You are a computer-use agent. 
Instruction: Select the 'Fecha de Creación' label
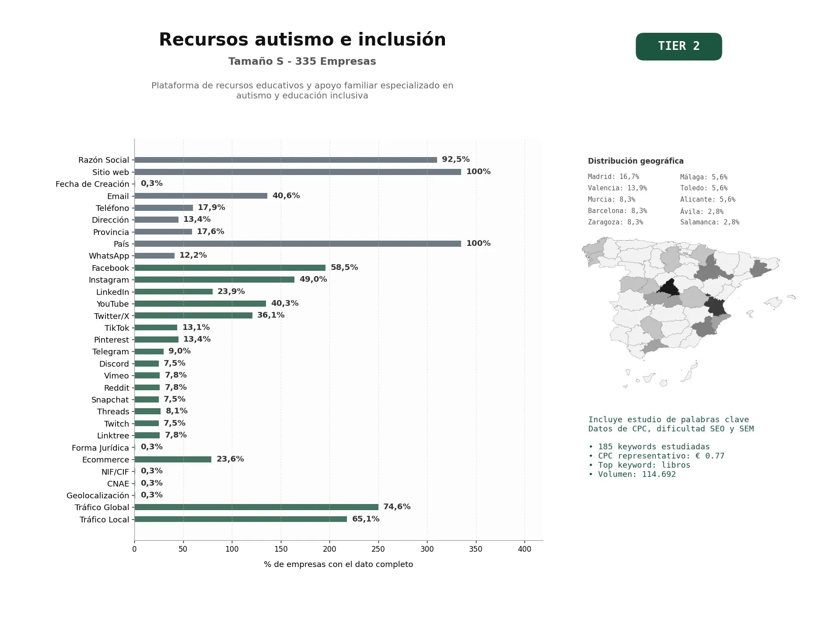coord(92,184)
